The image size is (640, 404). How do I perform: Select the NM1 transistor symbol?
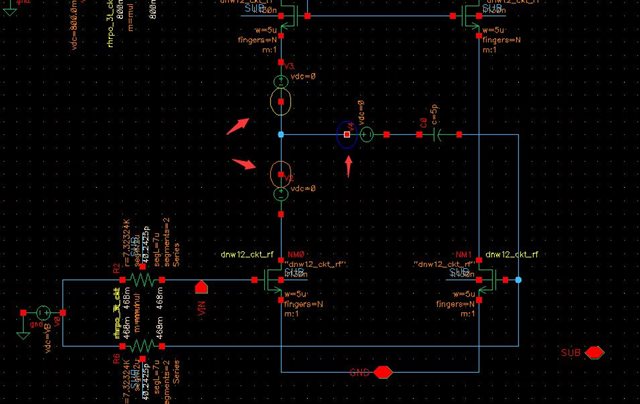click(488, 280)
